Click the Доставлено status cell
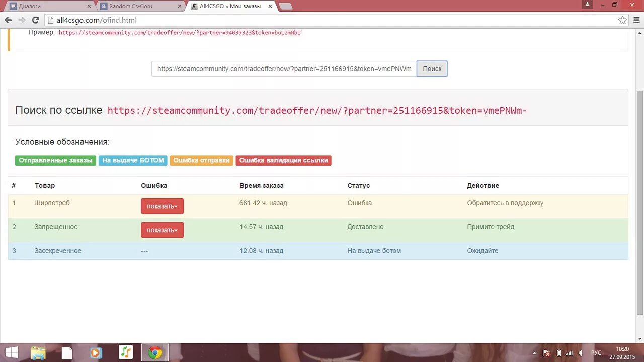Viewport: 644px width, 362px height. (365, 227)
